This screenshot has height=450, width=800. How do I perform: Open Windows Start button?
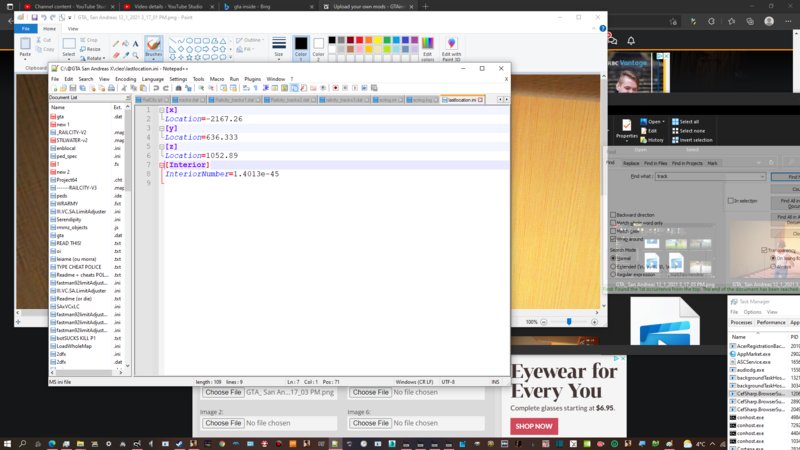[7, 444]
